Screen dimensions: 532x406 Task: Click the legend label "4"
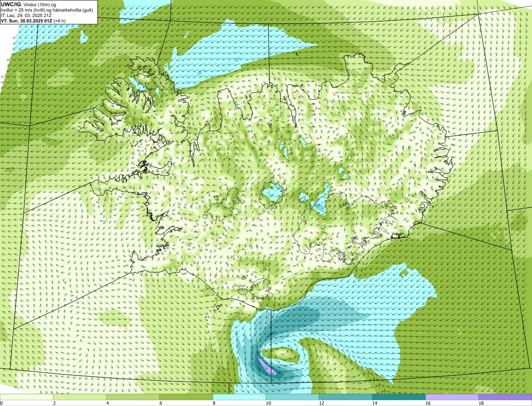tap(108, 403)
